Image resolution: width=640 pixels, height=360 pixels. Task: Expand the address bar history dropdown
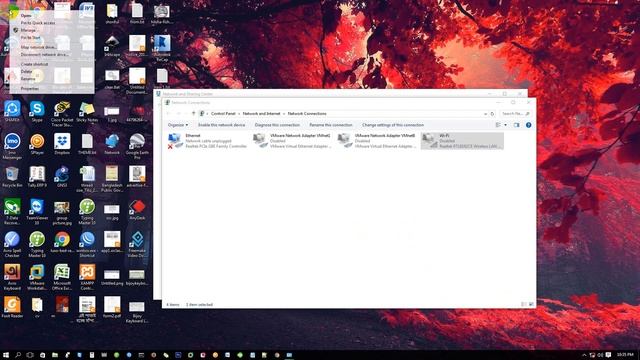click(x=485, y=114)
